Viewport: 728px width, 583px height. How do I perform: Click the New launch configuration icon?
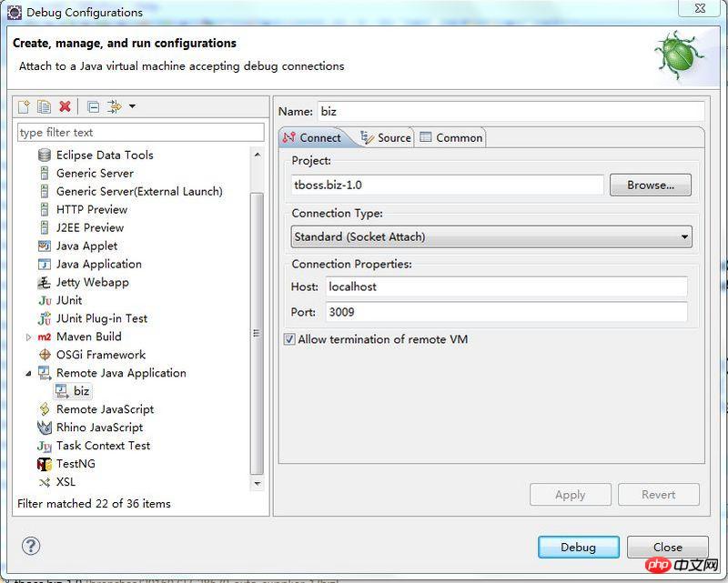(x=25, y=107)
